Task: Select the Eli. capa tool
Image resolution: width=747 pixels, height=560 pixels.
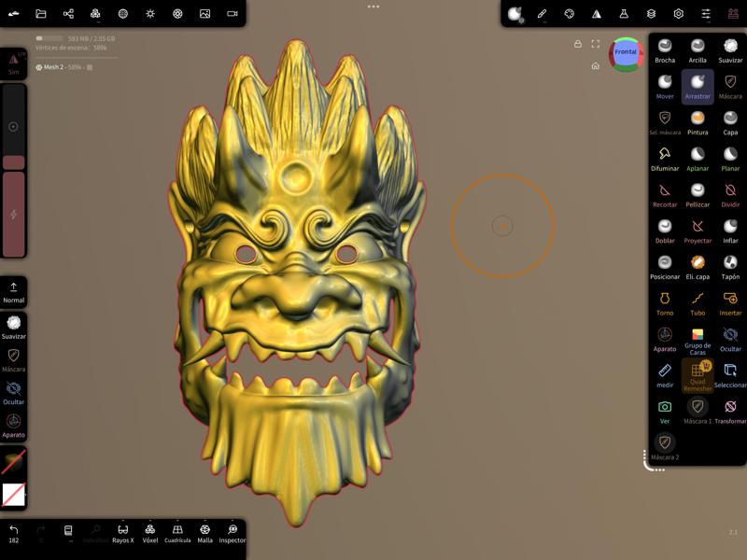Action: tap(698, 268)
